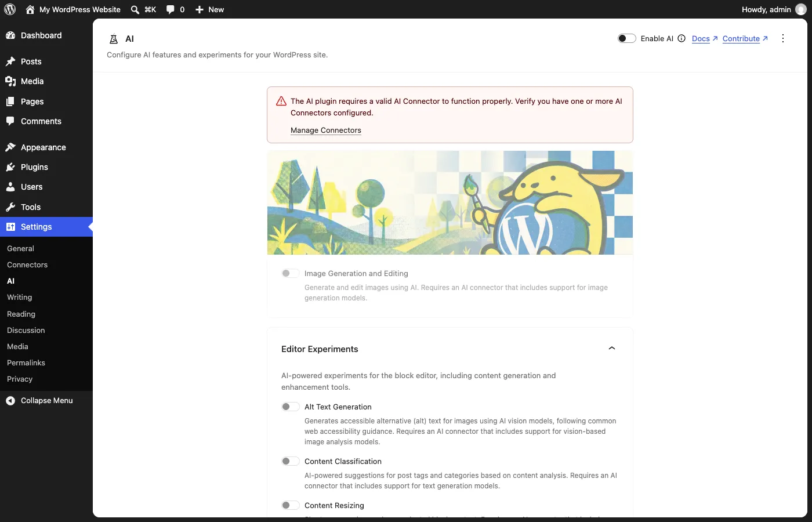This screenshot has width=812, height=522.
Task: Go to Dashboard in sidebar
Action: [x=46, y=35]
